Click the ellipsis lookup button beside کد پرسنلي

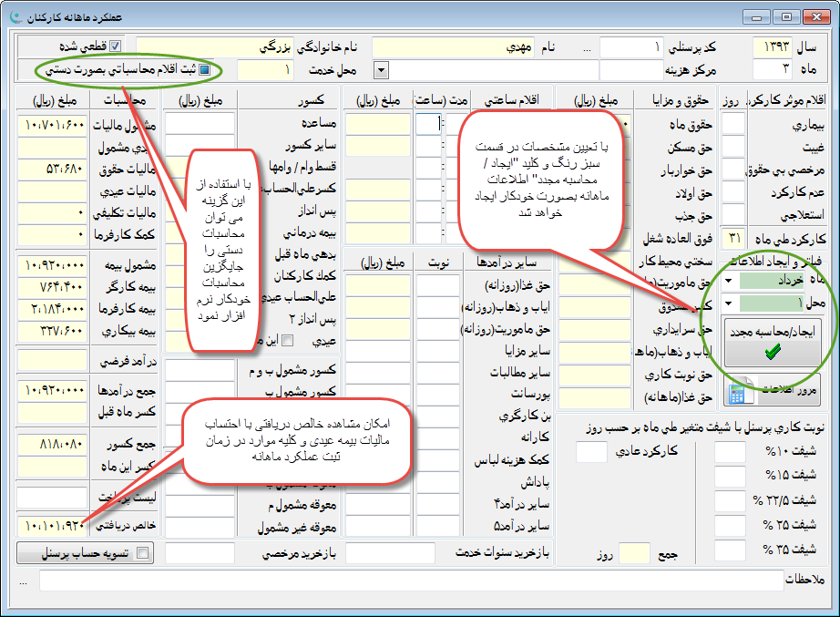(x=587, y=46)
